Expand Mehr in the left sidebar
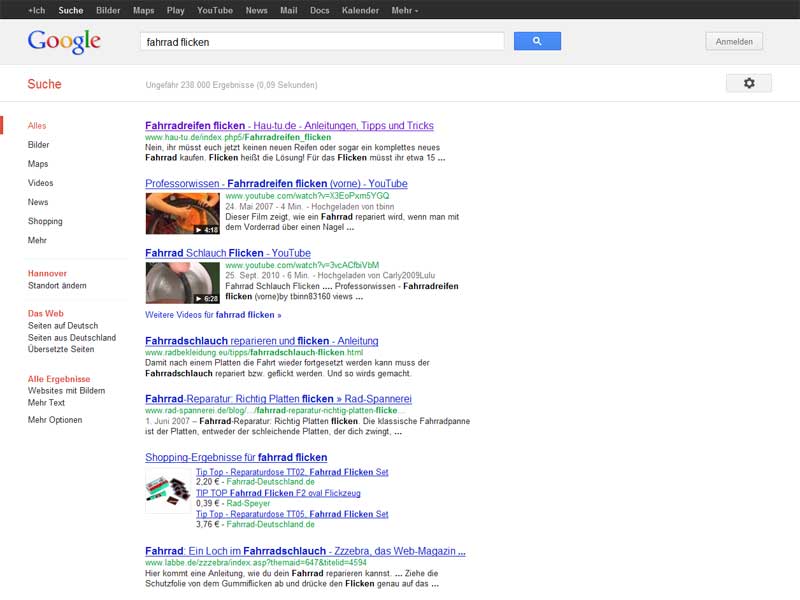Image resolution: width=800 pixels, height=600 pixels. (37, 240)
